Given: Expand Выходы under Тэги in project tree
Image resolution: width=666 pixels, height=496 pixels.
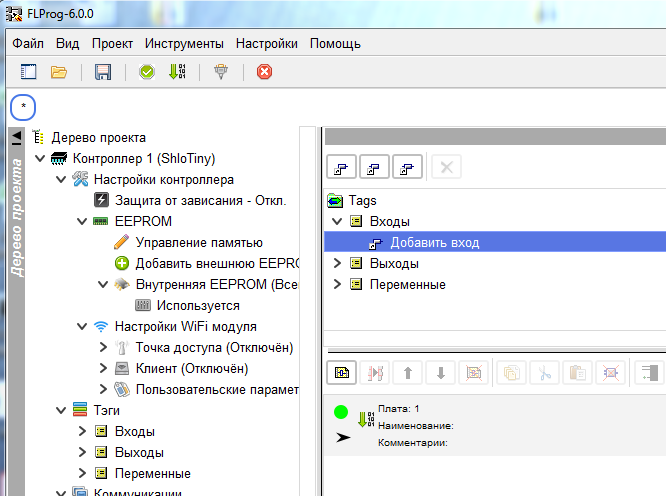Looking at the screenshot, I should (82, 452).
